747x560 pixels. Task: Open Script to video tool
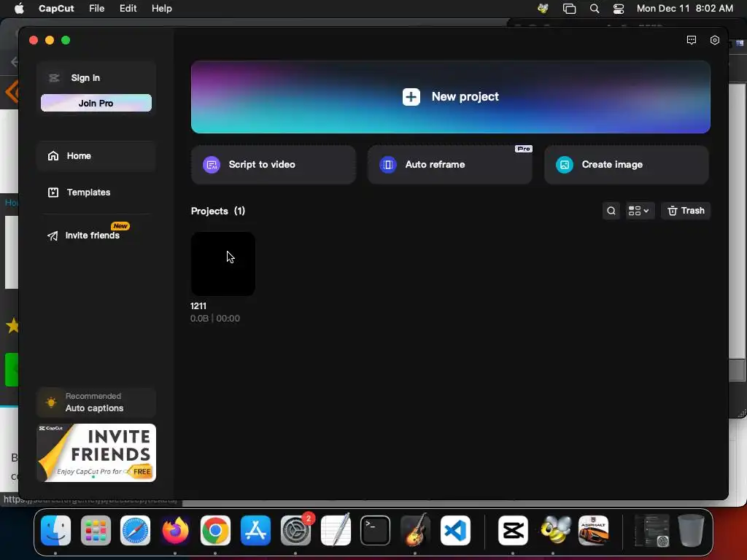point(273,164)
